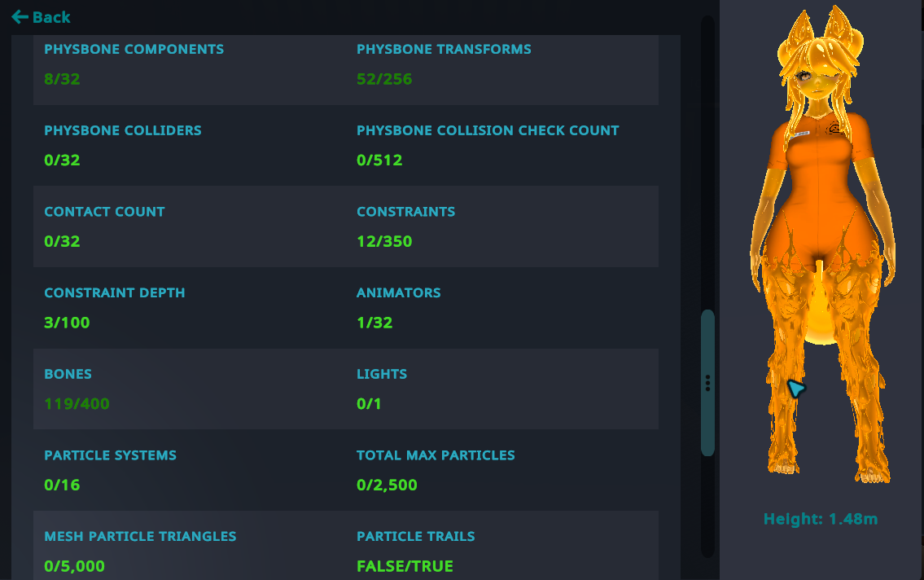Click Total Max Particles 0/2,500 value
Image resolution: width=924 pixels, height=580 pixels.
[387, 486]
